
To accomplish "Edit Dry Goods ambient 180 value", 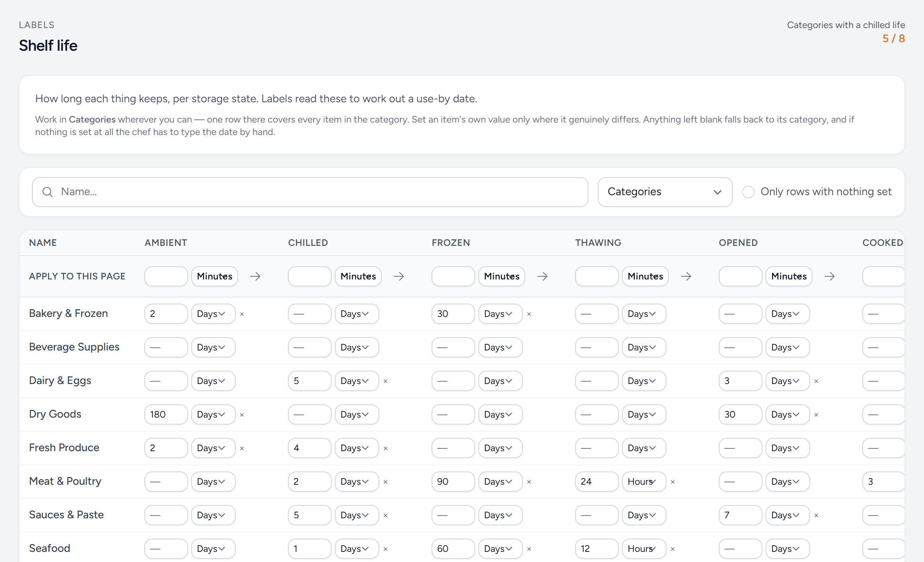I will (x=166, y=414).
